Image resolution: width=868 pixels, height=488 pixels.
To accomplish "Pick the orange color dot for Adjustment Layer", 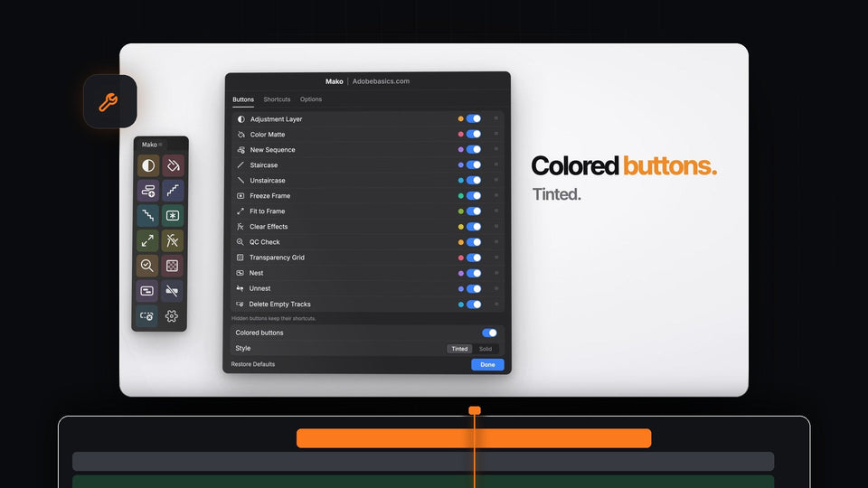I will [460, 119].
